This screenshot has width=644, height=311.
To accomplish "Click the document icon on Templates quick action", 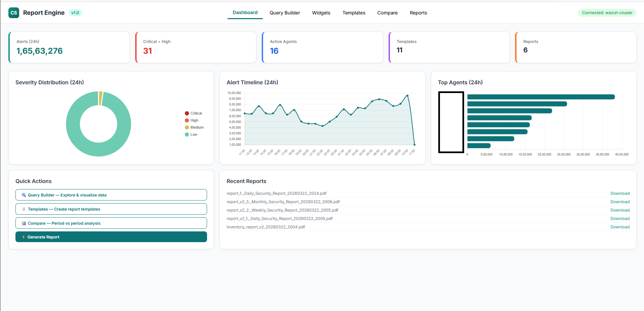I will (23, 209).
